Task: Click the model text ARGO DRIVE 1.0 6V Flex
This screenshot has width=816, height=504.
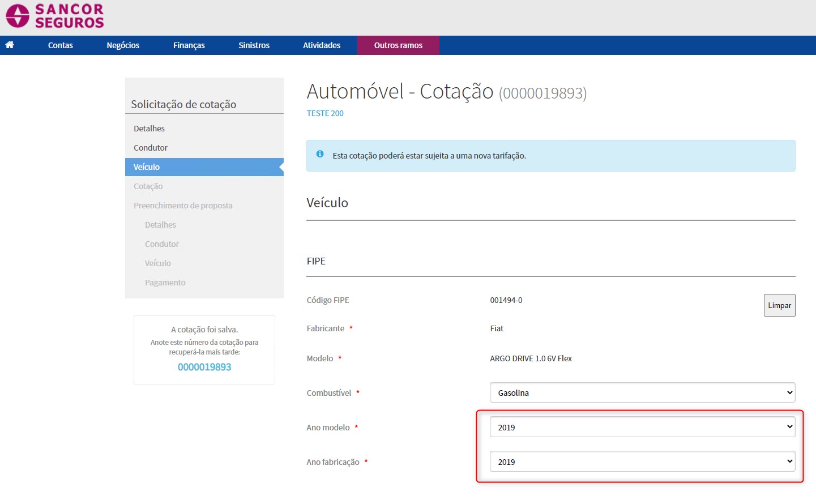Action: tap(531, 358)
